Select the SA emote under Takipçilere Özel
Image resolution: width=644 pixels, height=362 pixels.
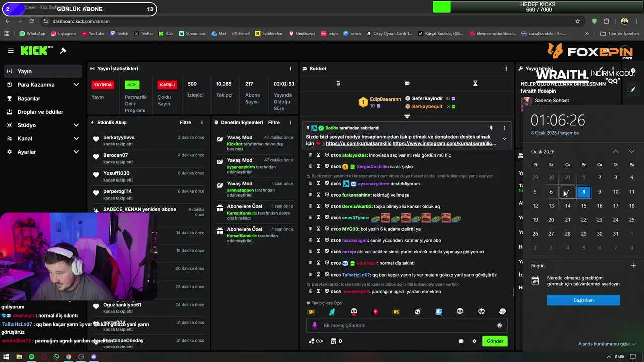311,312
